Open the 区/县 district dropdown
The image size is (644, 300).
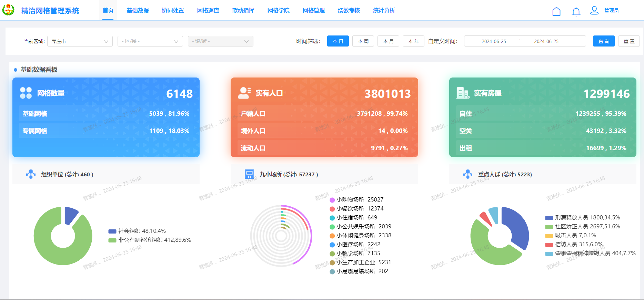point(150,41)
